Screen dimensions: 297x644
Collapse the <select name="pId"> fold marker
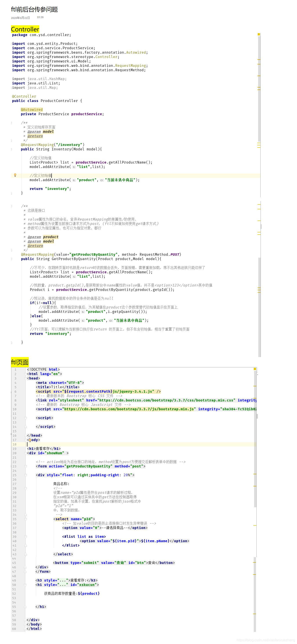tap(25, 519)
